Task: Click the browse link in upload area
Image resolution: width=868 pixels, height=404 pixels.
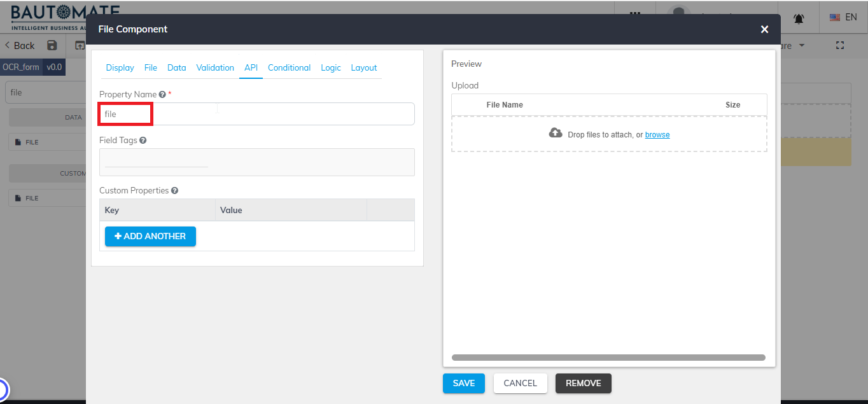Action: 657,135
